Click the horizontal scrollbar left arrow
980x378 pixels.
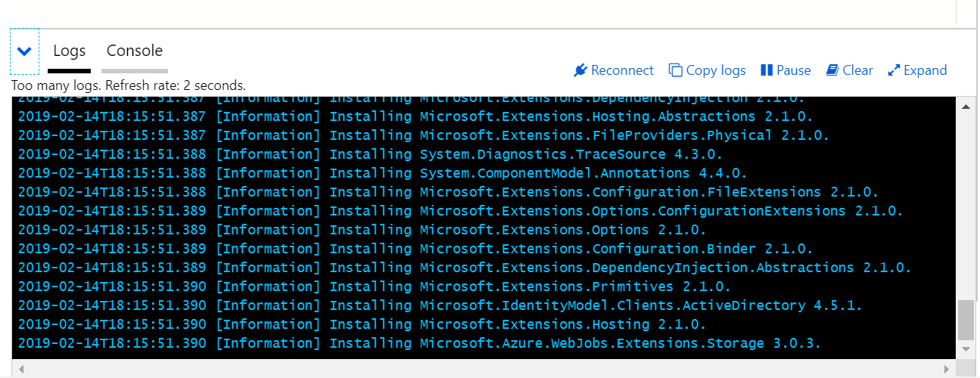pos(20,369)
